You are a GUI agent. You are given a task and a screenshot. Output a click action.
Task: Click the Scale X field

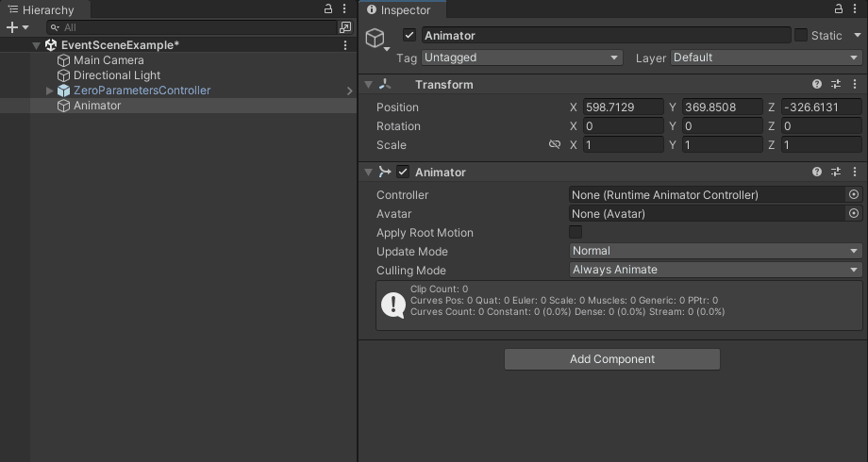point(623,145)
